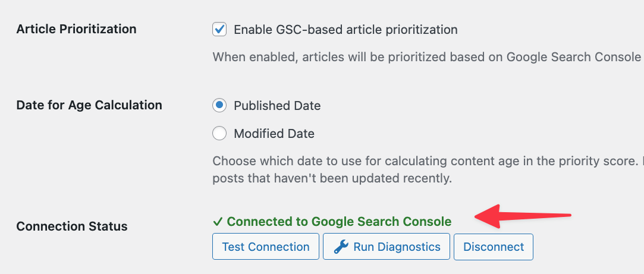
Task: Run Diagnostics on the connection
Action: (x=386, y=247)
